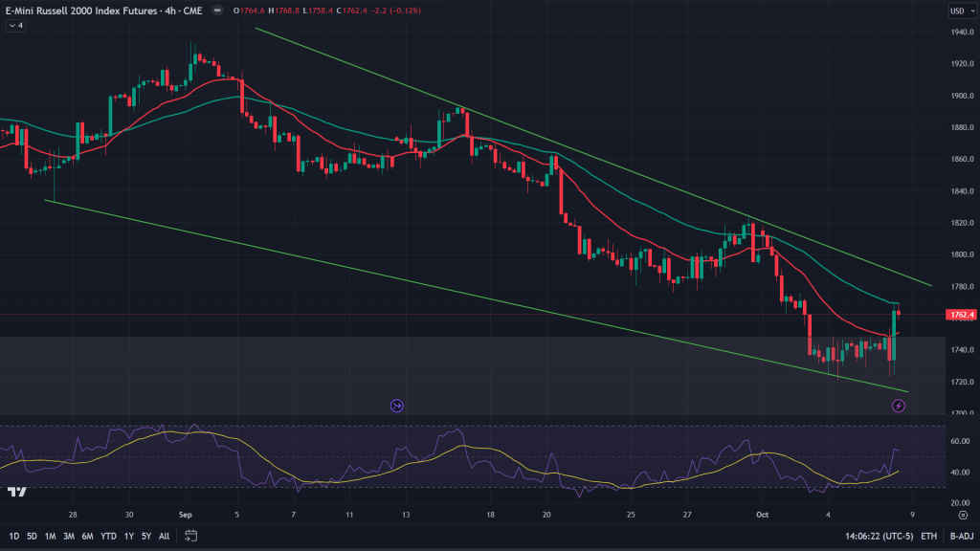Switch to the 6M time range
Screen dimensions: 980x551
pyautogui.click(x=86, y=536)
